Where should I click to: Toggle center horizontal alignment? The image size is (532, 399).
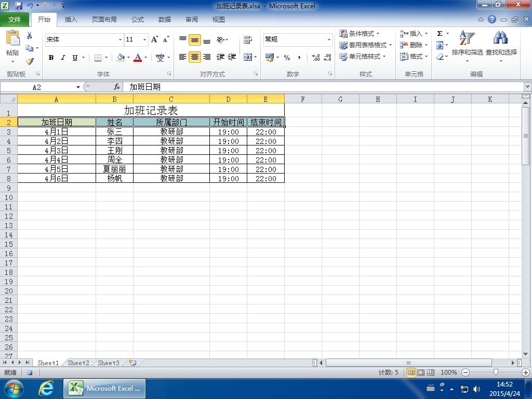click(x=195, y=57)
